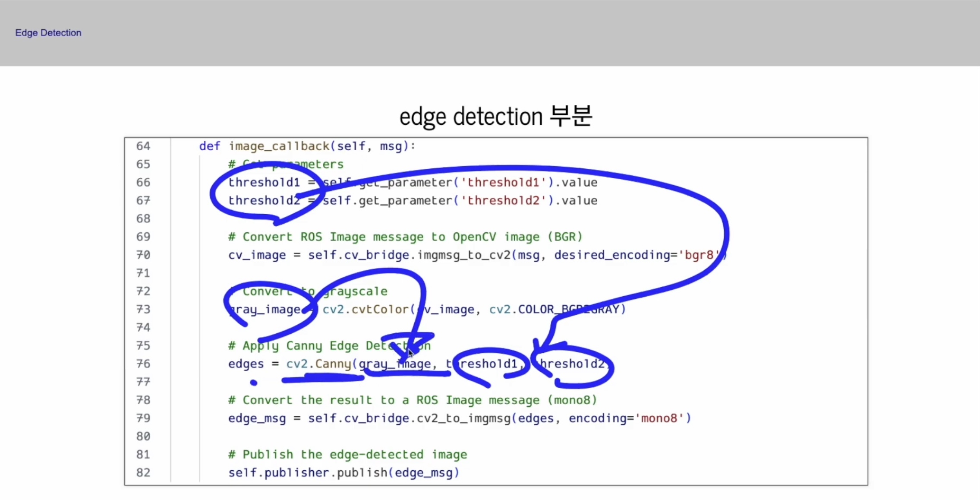Click the cv2.Canny function call
The width and height of the screenshot is (980, 500).
(318, 364)
